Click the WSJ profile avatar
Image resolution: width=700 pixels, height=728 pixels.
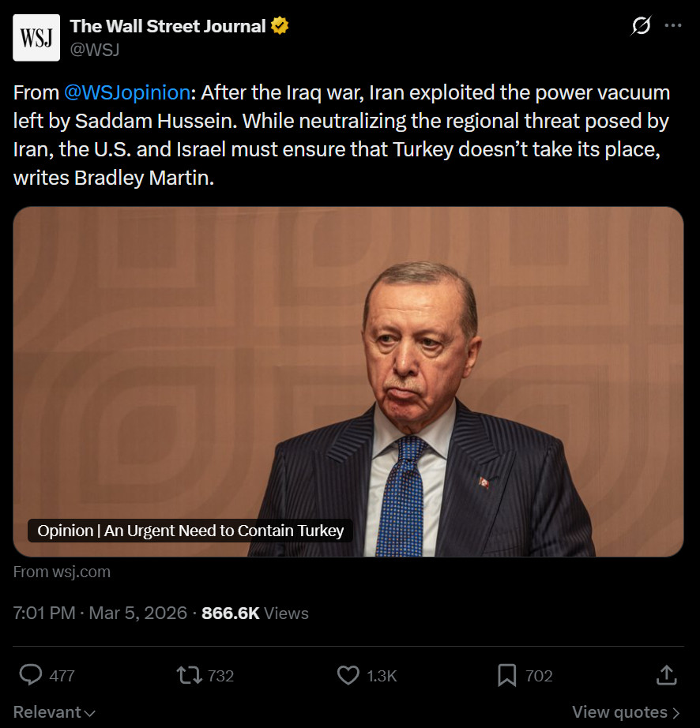[x=36, y=37]
